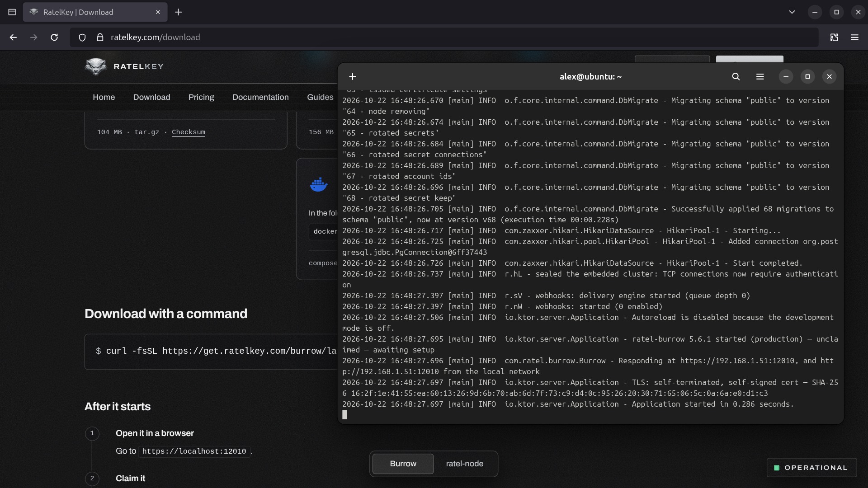Click the 'Successfully applied 68 migrations' log line
Screen dimensions: 868x488
pos(588,214)
